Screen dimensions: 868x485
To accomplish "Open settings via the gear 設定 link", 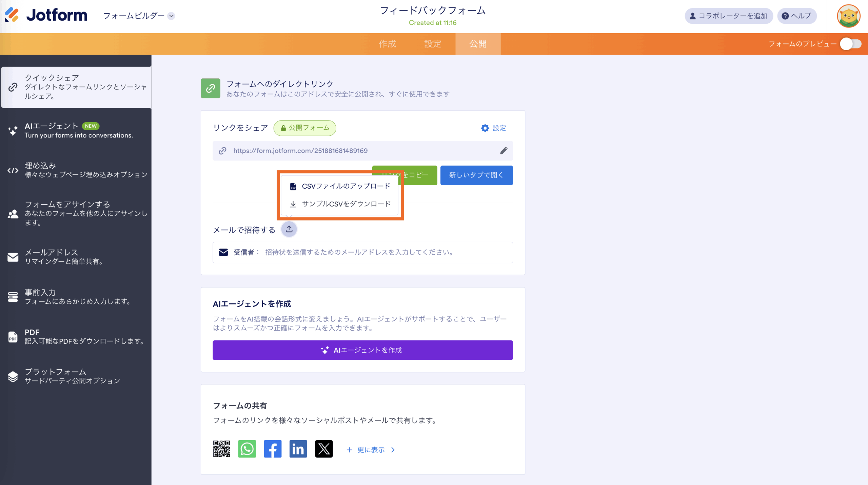I will point(493,128).
